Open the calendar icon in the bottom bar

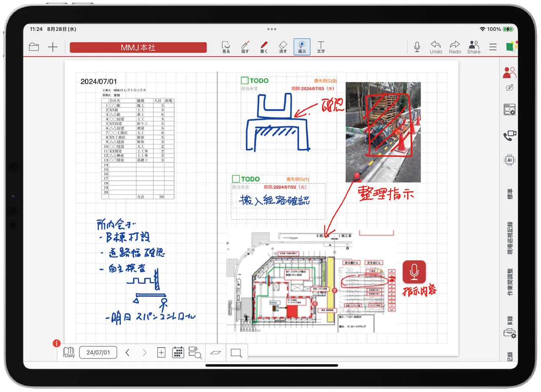[178, 352]
